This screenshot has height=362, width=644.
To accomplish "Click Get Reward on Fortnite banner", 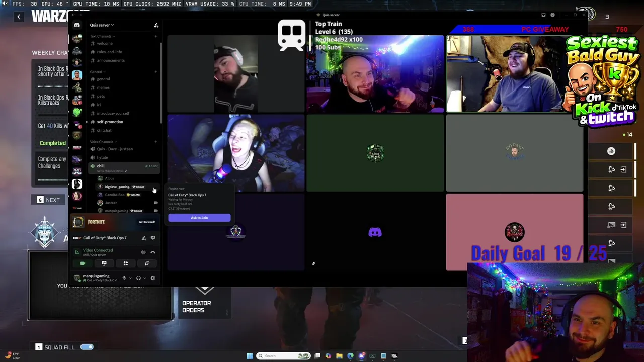I will [x=147, y=222].
